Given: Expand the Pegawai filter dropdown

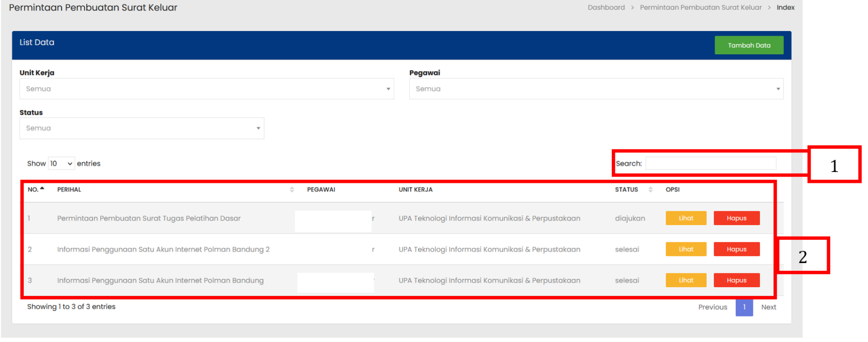Looking at the screenshot, I should (596, 89).
